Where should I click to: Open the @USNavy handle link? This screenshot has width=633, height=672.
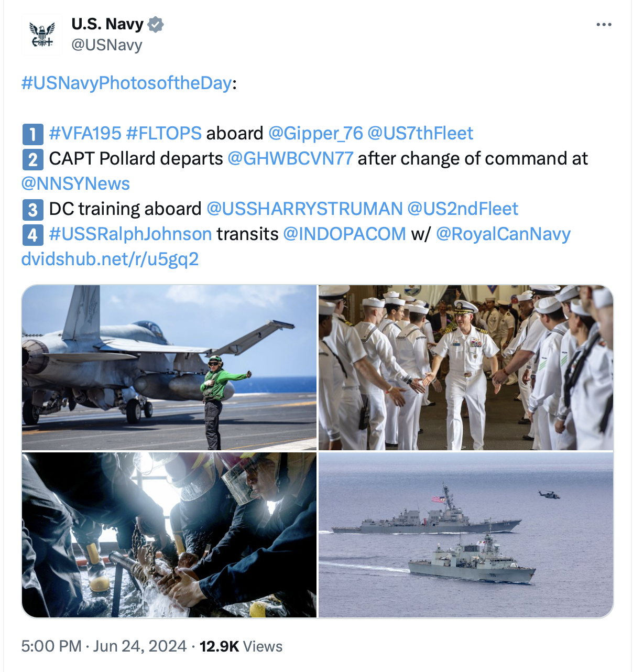[x=107, y=45]
